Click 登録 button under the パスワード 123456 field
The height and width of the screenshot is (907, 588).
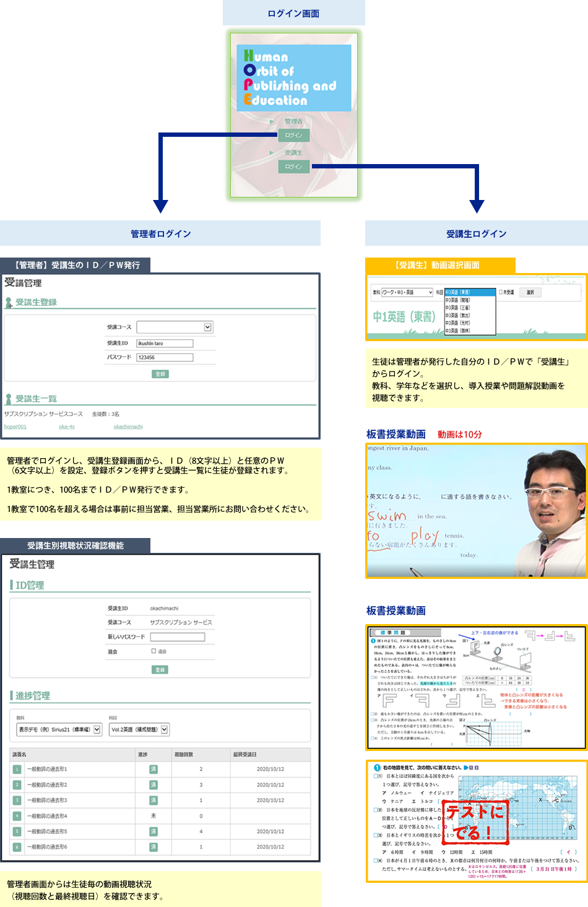point(160,374)
